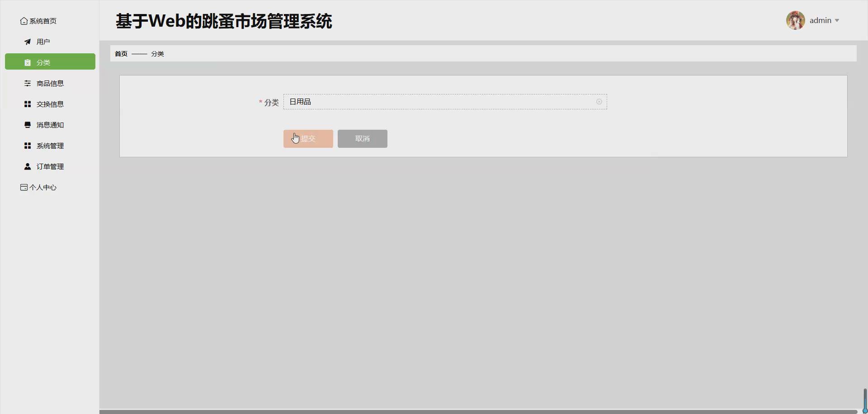Clear the 分类 input with the x icon

coord(599,102)
